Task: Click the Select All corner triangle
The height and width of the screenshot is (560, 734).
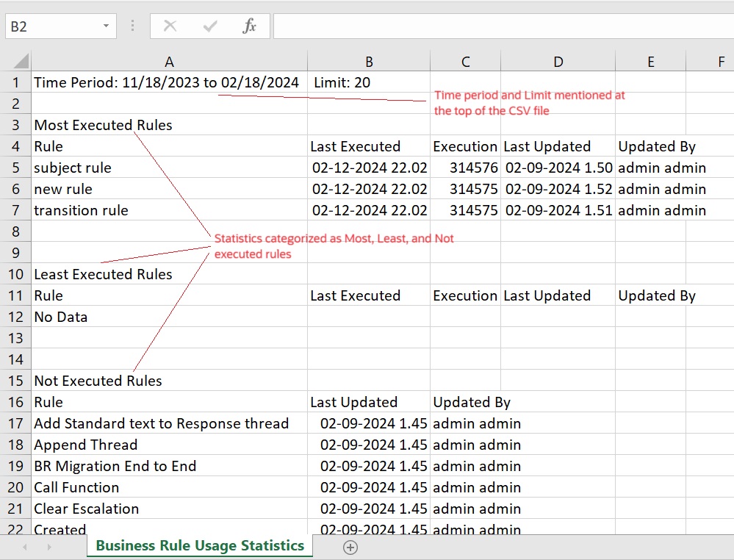Action: (21, 61)
